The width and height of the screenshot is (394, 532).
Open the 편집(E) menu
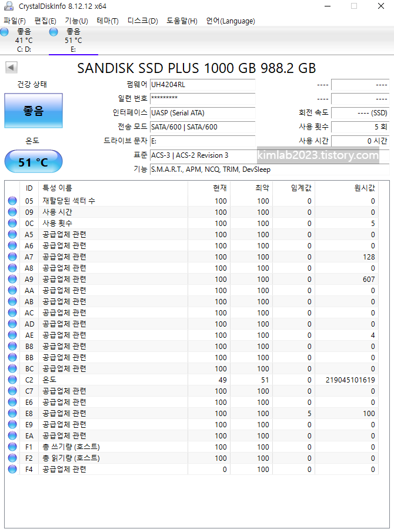click(x=45, y=21)
